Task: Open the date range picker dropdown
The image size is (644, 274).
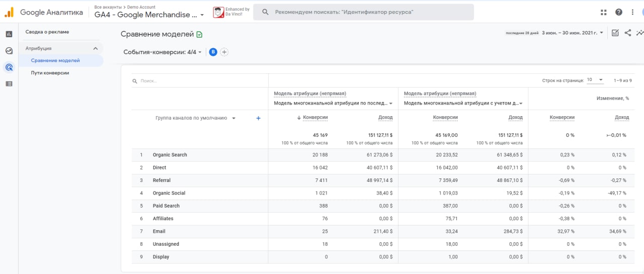Action: pos(573,33)
